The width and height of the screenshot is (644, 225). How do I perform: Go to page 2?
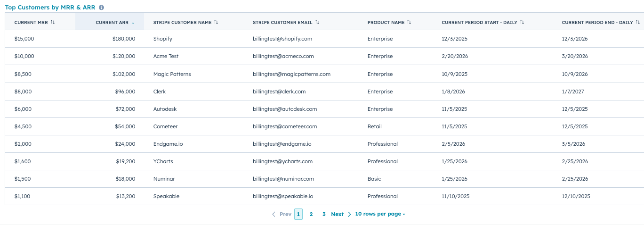coord(311,214)
